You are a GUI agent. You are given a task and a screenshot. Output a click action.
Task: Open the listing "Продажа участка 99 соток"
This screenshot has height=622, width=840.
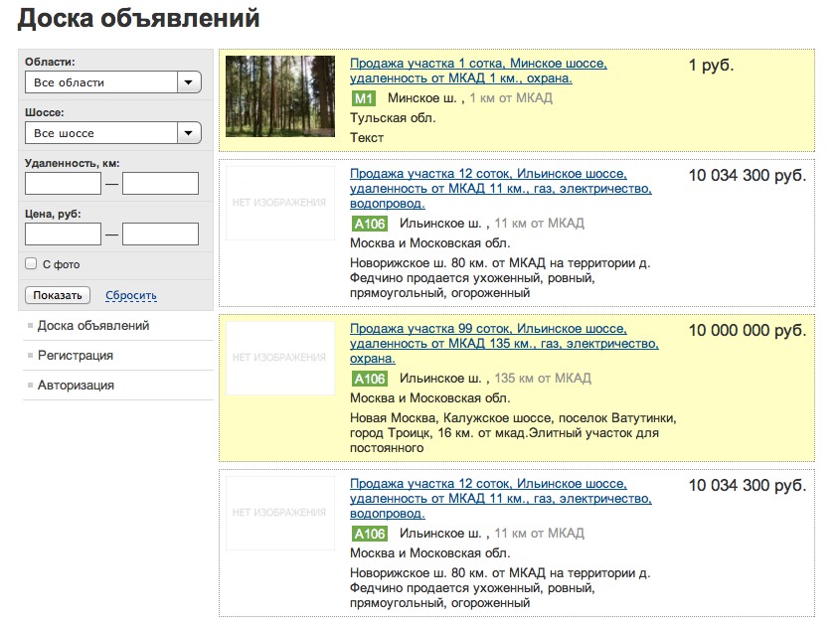click(504, 344)
